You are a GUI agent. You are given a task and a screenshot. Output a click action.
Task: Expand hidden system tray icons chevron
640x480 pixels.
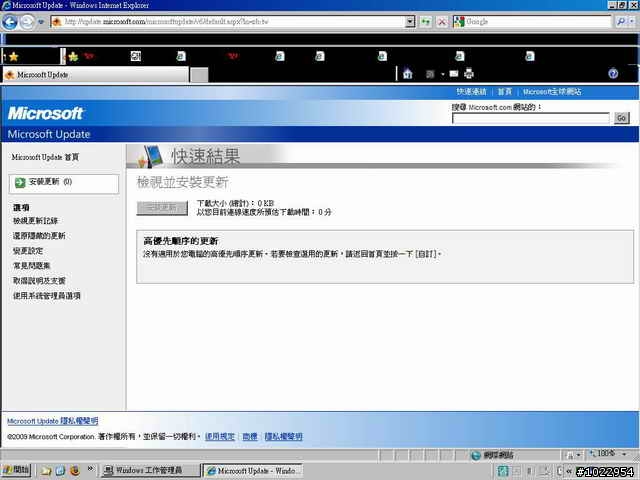pos(569,471)
